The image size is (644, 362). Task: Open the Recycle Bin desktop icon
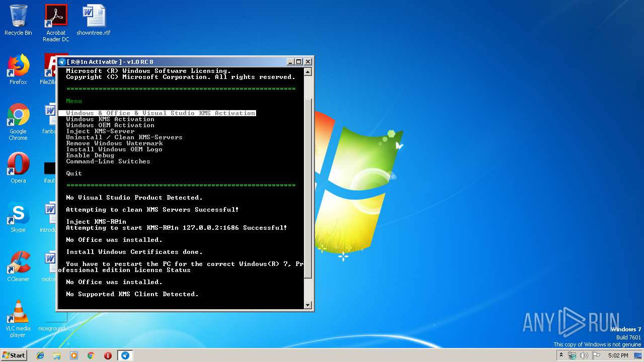pyautogui.click(x=18, y=20)
